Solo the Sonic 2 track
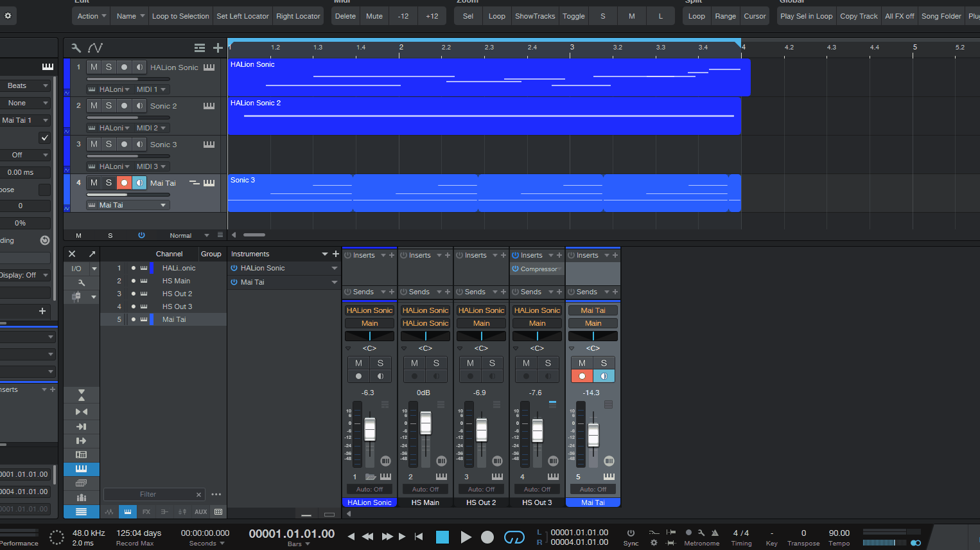Screen dimensions: 980x550 (x=109, y=105)
